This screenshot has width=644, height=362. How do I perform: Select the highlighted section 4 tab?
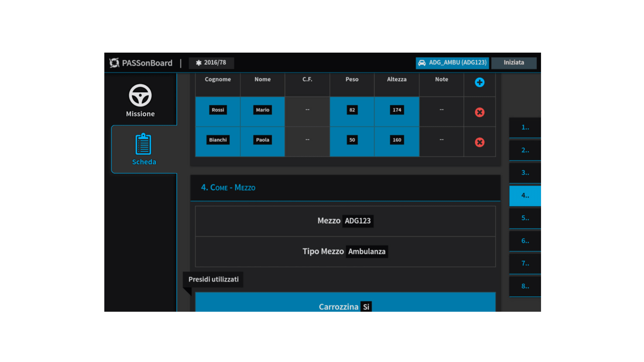(x=525, y=195)
